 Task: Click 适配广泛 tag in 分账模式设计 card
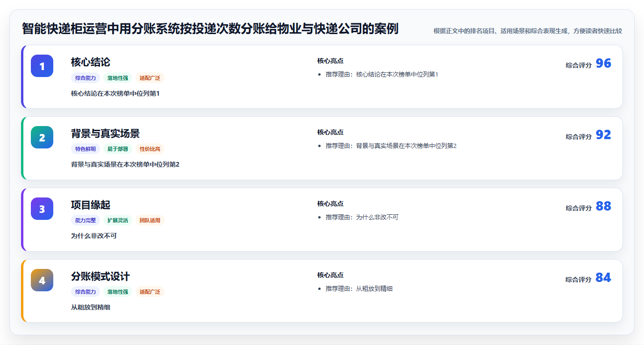150,292
